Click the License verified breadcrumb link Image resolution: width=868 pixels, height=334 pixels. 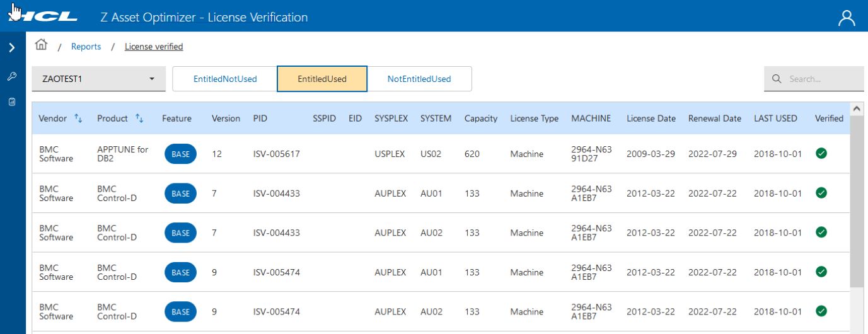click(x=154, y=47)
